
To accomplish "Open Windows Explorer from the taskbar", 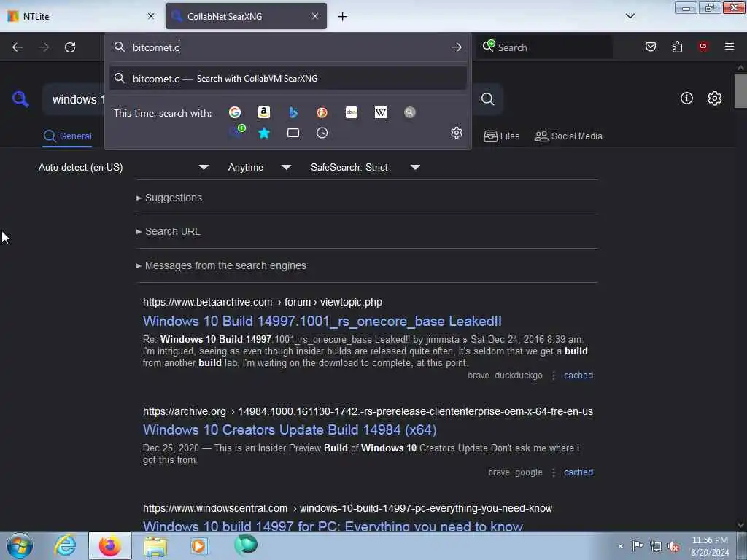I will 155,545.
